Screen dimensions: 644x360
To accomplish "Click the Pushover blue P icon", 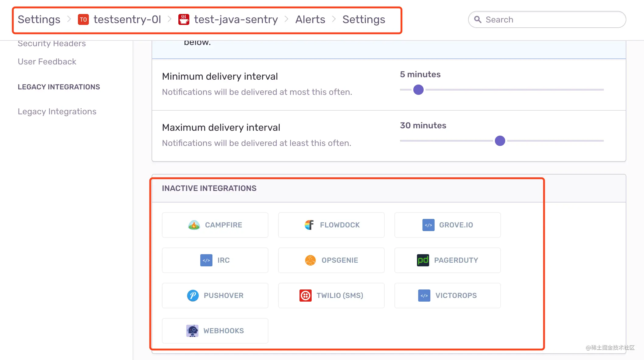I will (x=193, y=296).
